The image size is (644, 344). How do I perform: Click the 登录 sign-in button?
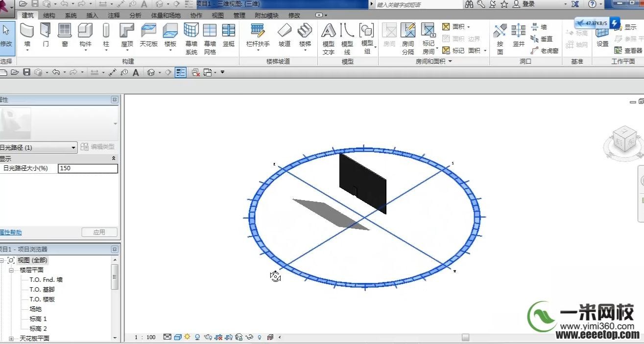click(x=524, y=4)
